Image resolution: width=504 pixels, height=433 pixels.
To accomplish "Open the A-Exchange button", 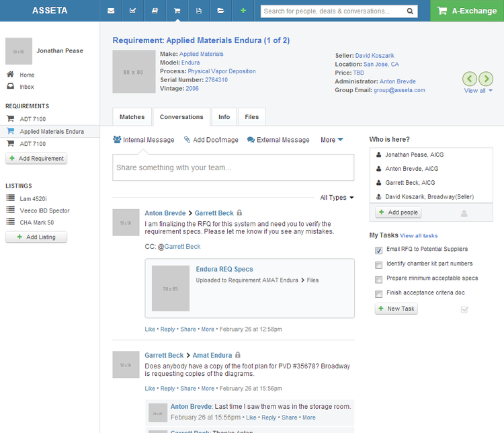I will tap(467, 11).
